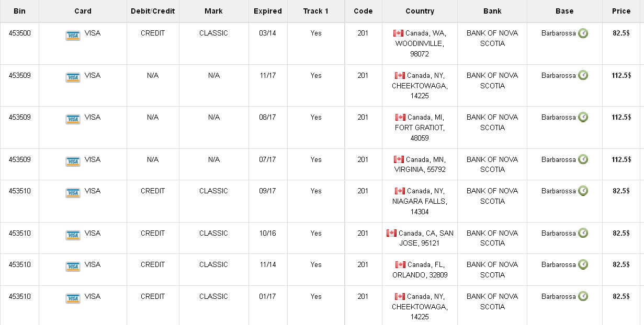Click the Barbarossa base text in the Orlando row

pyautogui.click(x=558, y=264)
